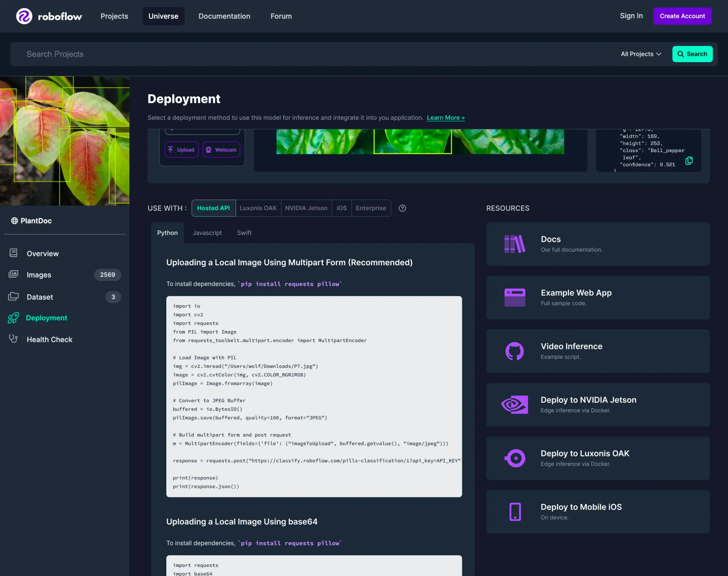728x576 pixels.
Task: Select Hosted API deployment option
Action: [213, 208]
